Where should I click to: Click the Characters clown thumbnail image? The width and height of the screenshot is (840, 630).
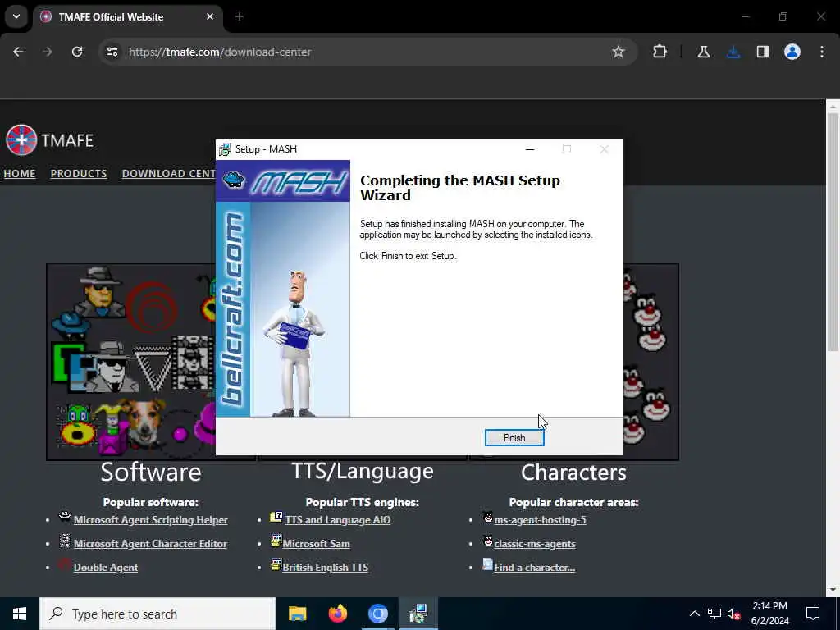point(651,361)
